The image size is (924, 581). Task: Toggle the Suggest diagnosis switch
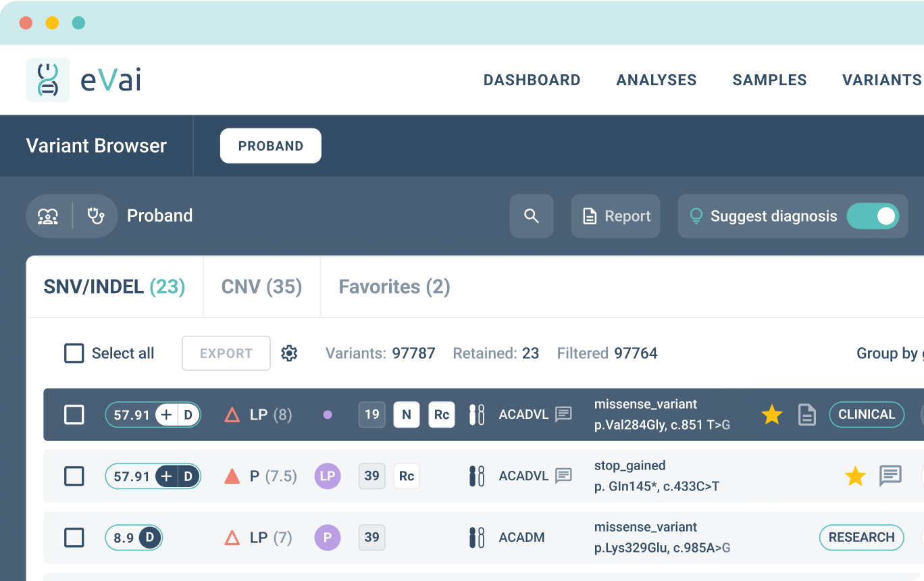(873, 216)
